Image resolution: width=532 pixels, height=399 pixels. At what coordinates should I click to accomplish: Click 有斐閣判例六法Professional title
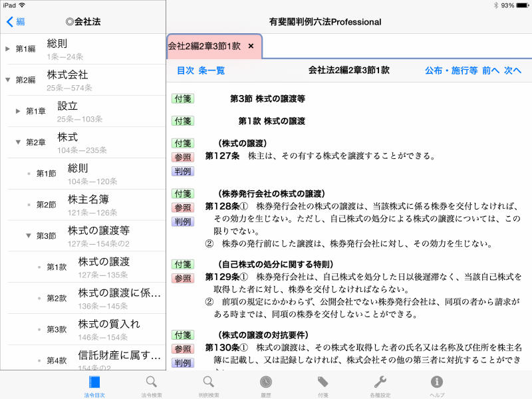pos(325,22)
